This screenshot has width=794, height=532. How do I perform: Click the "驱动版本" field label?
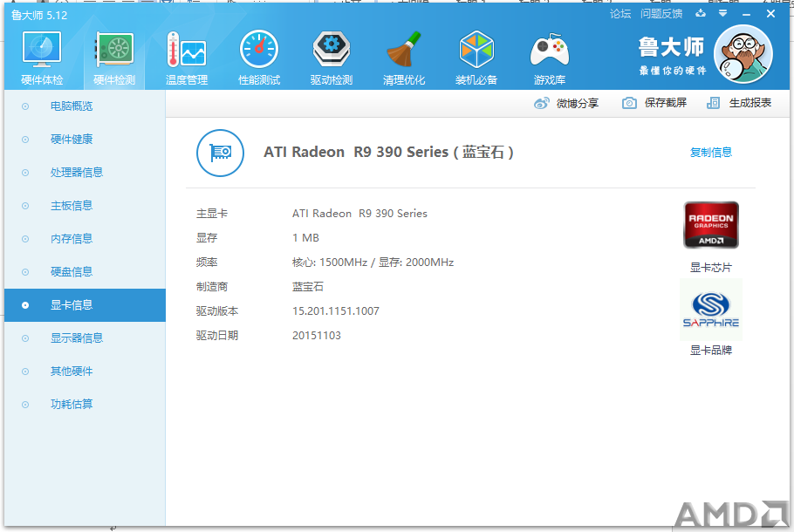coord(217,311)
